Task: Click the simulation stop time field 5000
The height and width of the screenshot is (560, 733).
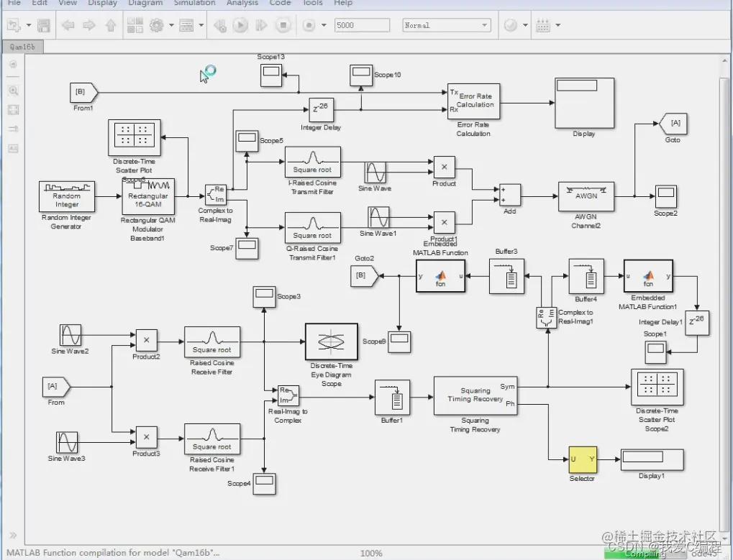Action: click(x=362, y=25)
